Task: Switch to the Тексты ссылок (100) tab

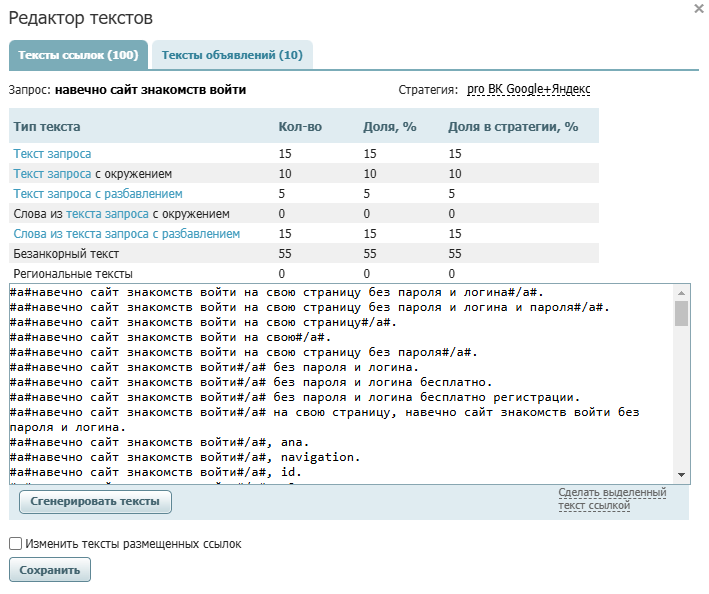Action: [x=78, y=55]
